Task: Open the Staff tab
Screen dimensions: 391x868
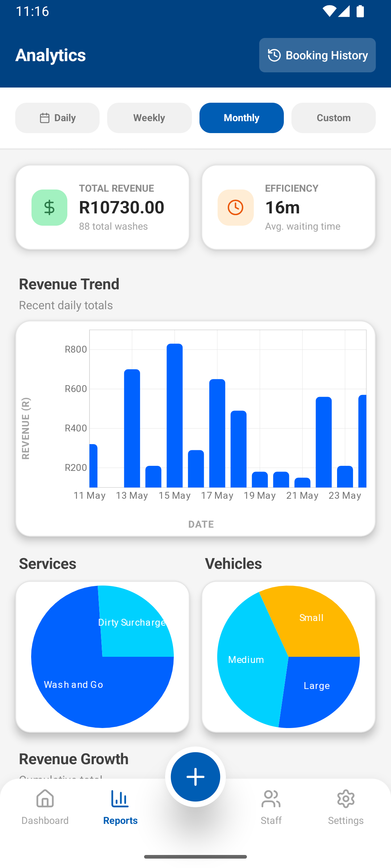Action: click(x=271, y=807)
